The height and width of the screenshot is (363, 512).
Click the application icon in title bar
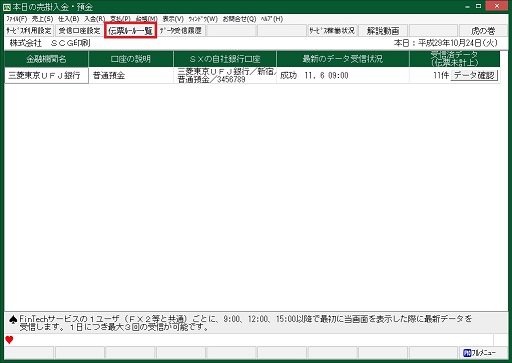coord(6,7)
